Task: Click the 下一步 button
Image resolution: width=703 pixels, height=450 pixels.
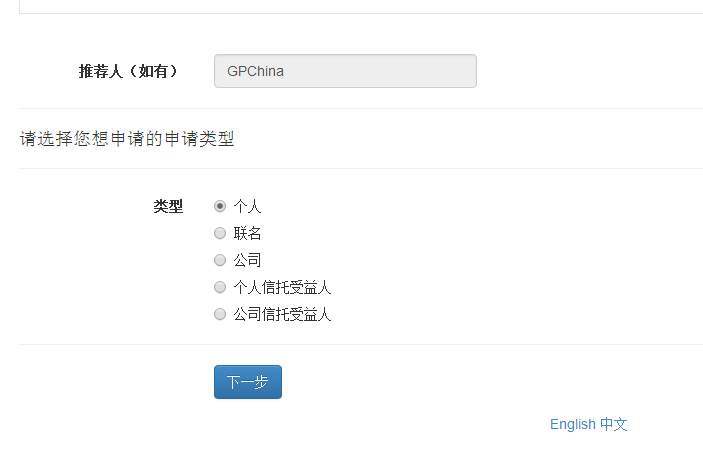Action: pyautogui.click(x=248, y=382)
